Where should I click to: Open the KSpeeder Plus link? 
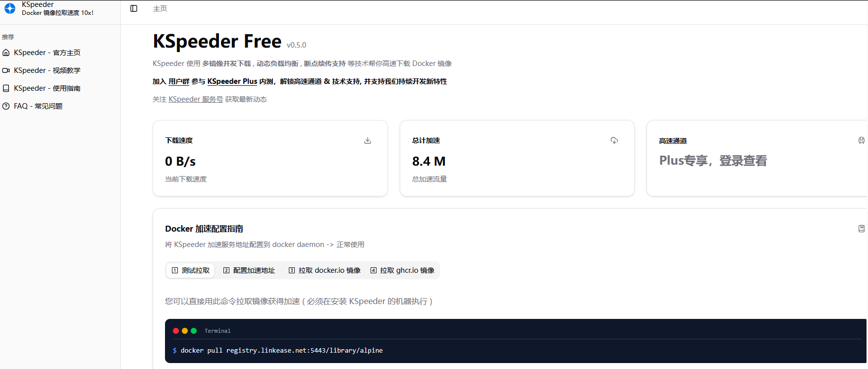tap(232, 81)
